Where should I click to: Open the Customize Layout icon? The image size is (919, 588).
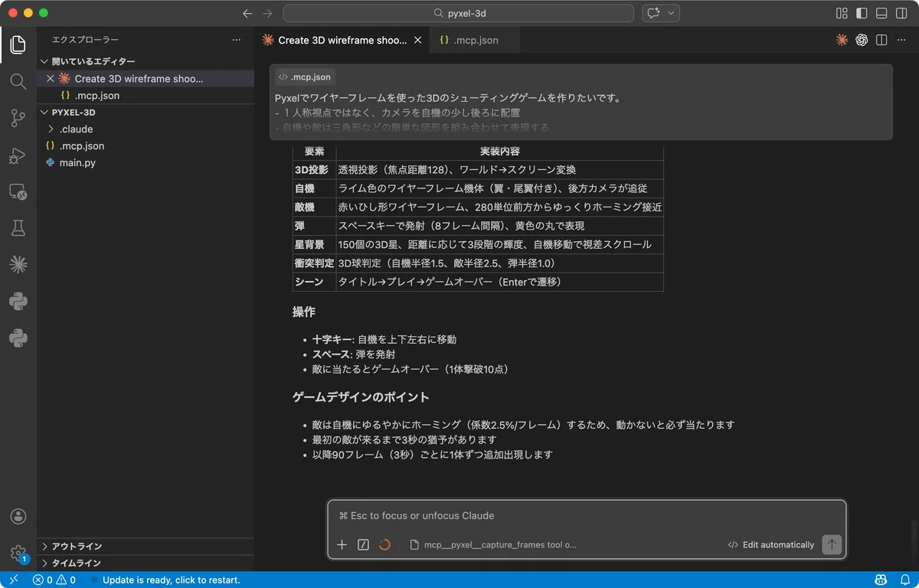[x=842, y=13]
